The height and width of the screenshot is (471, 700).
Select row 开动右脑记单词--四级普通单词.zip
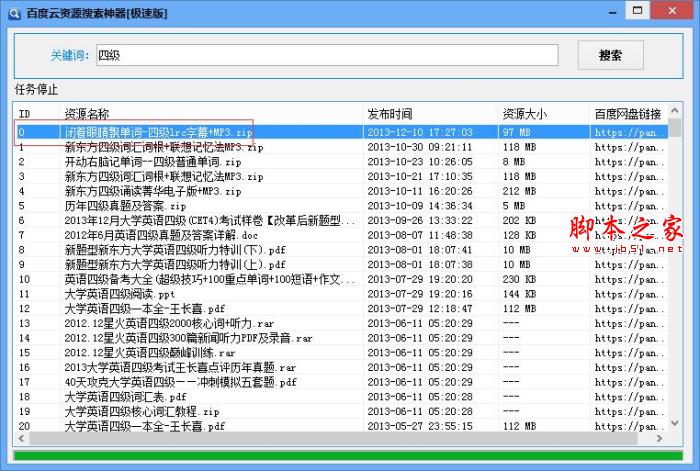(342, 162)
